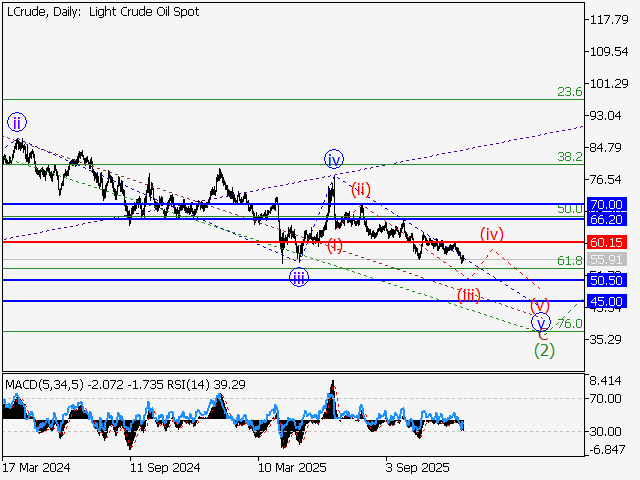This screenshot has width=640, height=480.
Task: Click the blue 50.50 price level tag
Action: coord(606,281)
